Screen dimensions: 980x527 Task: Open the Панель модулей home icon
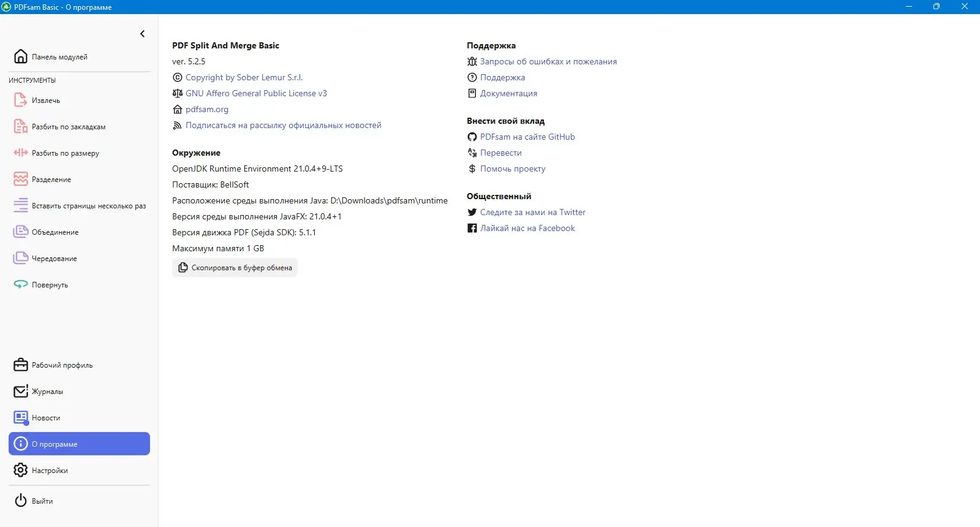click(21, 56)
